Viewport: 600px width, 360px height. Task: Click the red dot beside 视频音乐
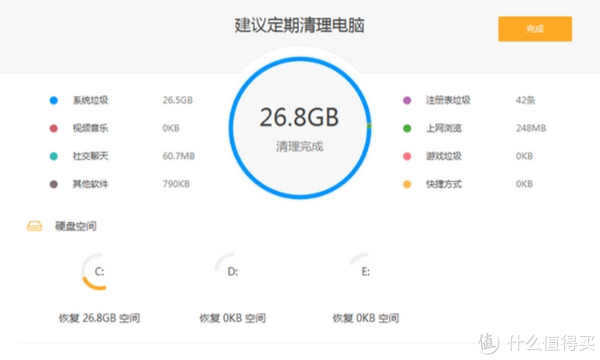coord(54,128)
